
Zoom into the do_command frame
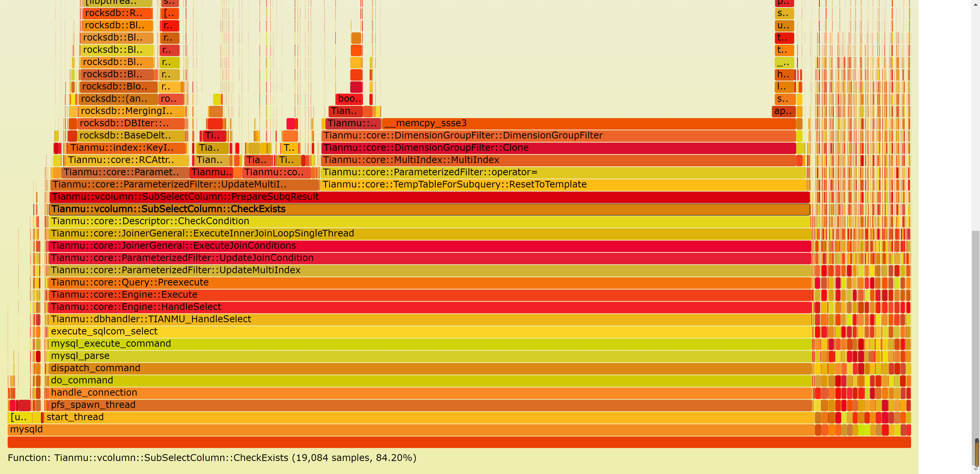(430, 381)
